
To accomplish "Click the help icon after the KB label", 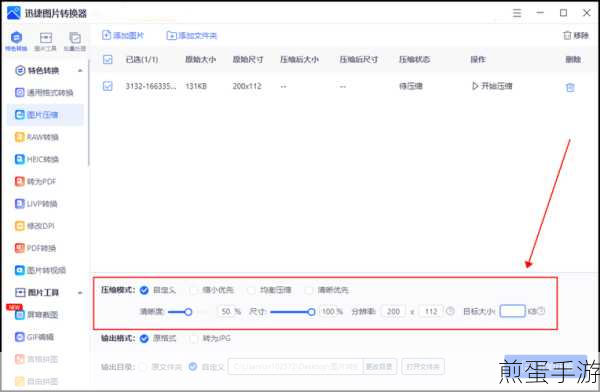I will coord(541,311).
